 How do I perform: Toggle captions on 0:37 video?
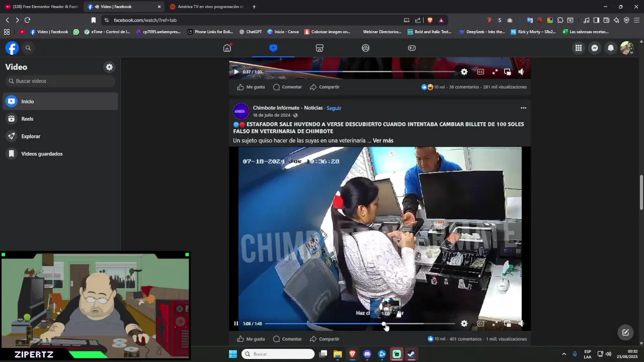(480, 72)
